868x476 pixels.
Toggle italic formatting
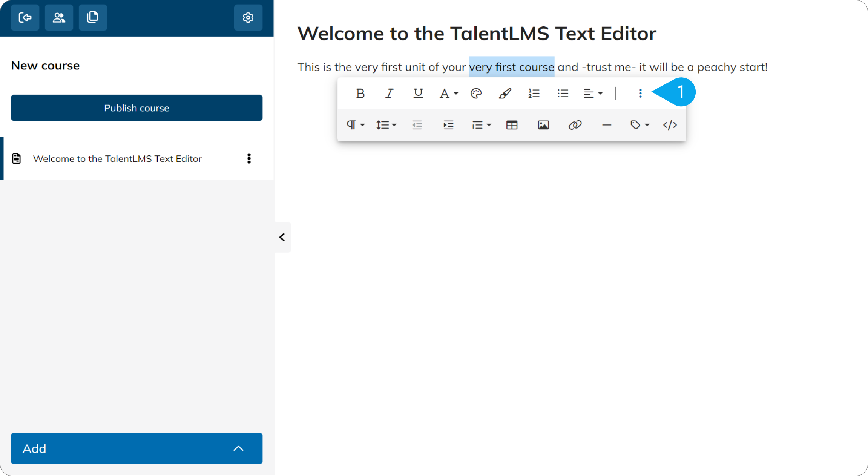tap(389, 93)
